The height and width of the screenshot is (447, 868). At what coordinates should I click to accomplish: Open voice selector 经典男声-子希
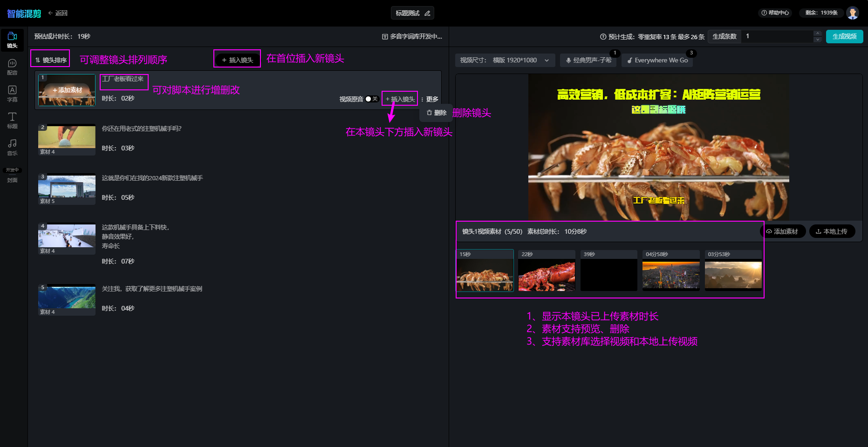[588, 60]
